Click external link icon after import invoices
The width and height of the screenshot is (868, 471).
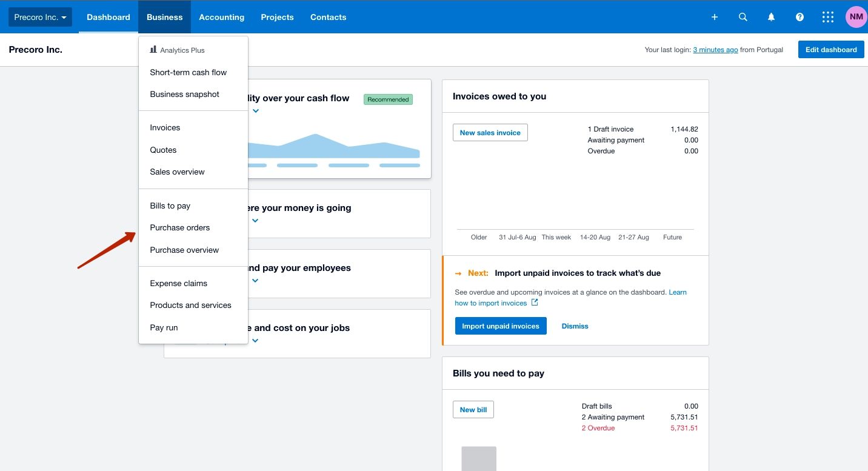pyautogui.click(x=534, y=302)
